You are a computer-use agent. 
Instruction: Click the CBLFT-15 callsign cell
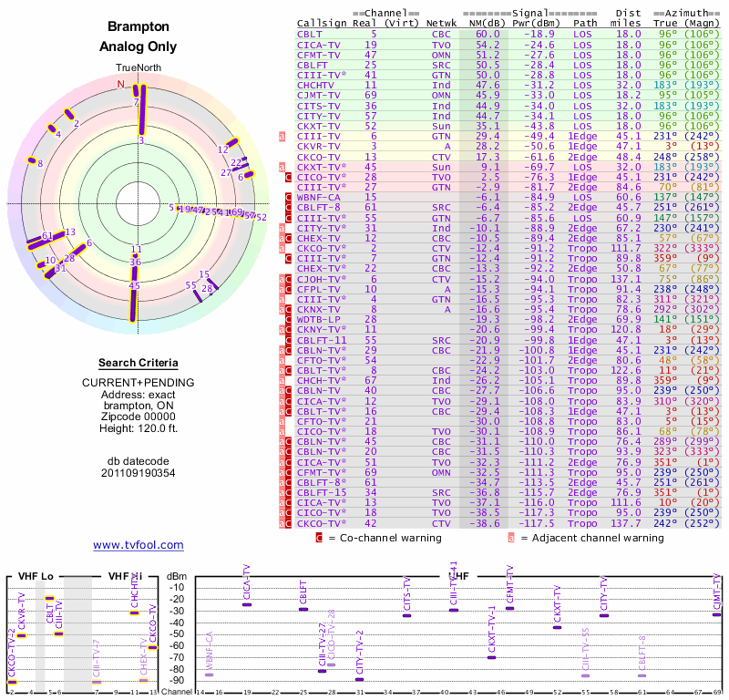(x=322, y=492)
